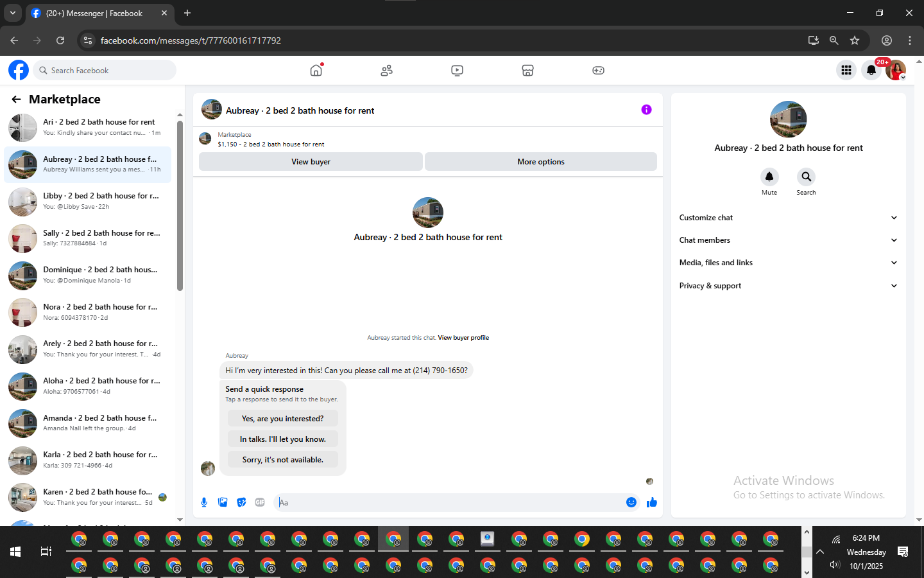Choose a GIF
The image size is (924, 578).
260,502
